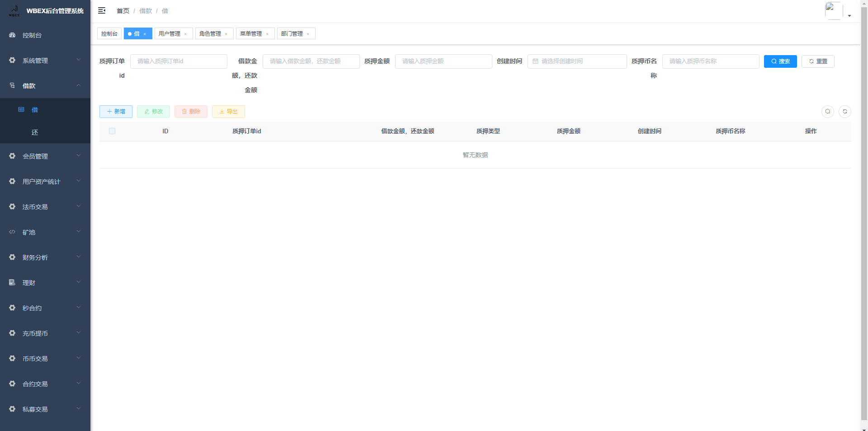This screenshot has width=868, height=431.
Task: Click the 新增 add button
Action: pos(116,112)
